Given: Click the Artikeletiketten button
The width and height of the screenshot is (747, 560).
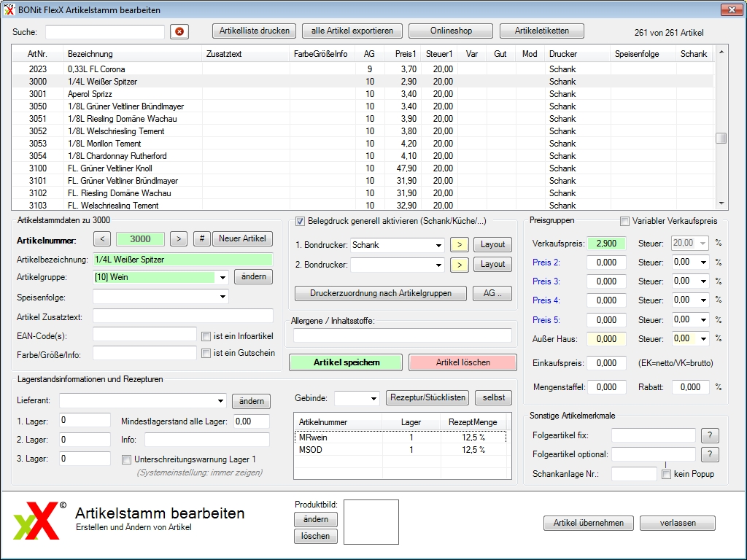Looking at the screenshot, I should (542, 31).
